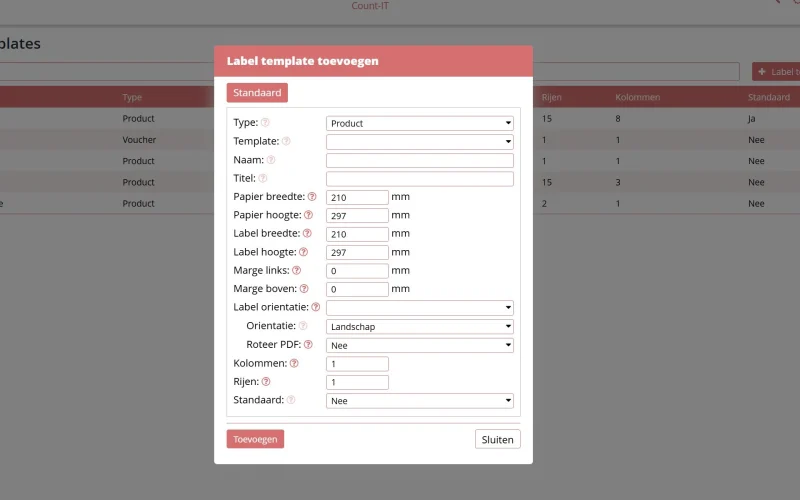Screen dimensions: 800x500
Task: Click the Marge boven input field
Action: (x=357, y=289)
